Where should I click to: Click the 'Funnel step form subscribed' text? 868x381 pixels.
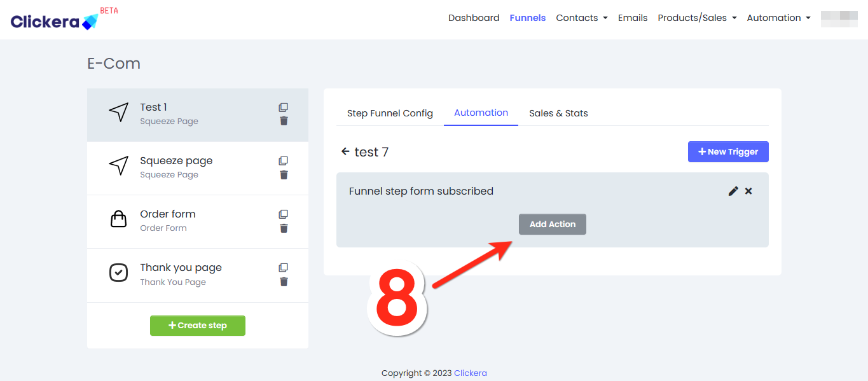coord(421,191)
